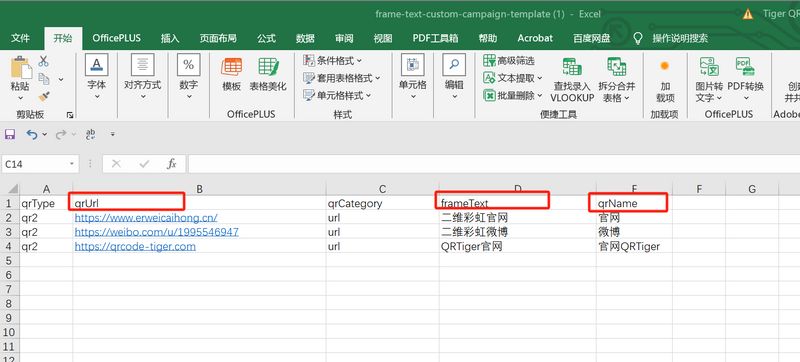Image resolution: width=800 pixels, height=362 pixels.
Task: Click the warning triangle icon in title bar
Action: click(x=748, y=14)
